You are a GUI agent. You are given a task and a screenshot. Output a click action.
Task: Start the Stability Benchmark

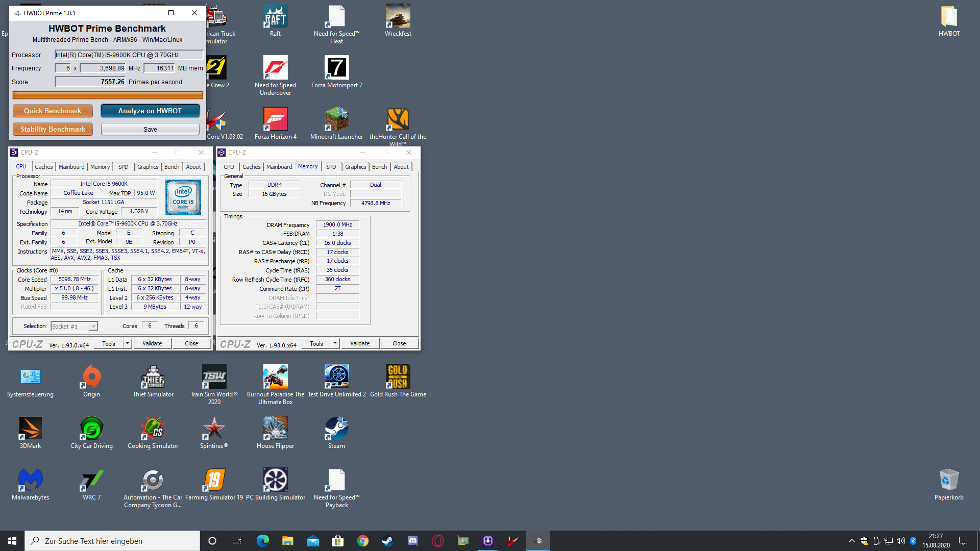pos(53,129)
